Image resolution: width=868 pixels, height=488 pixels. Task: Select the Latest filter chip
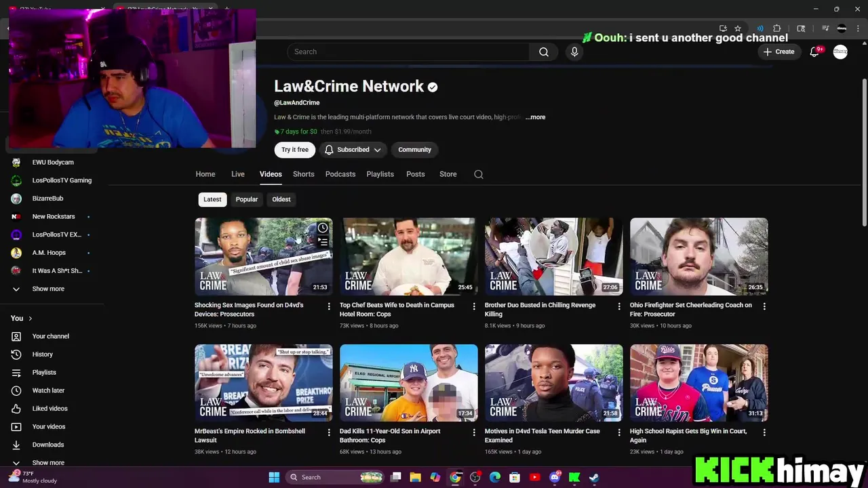(x=212, y=199)
